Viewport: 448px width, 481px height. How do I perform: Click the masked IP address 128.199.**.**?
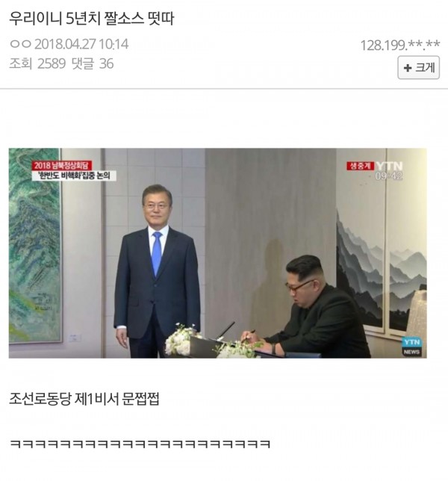(x=400, y=45)
